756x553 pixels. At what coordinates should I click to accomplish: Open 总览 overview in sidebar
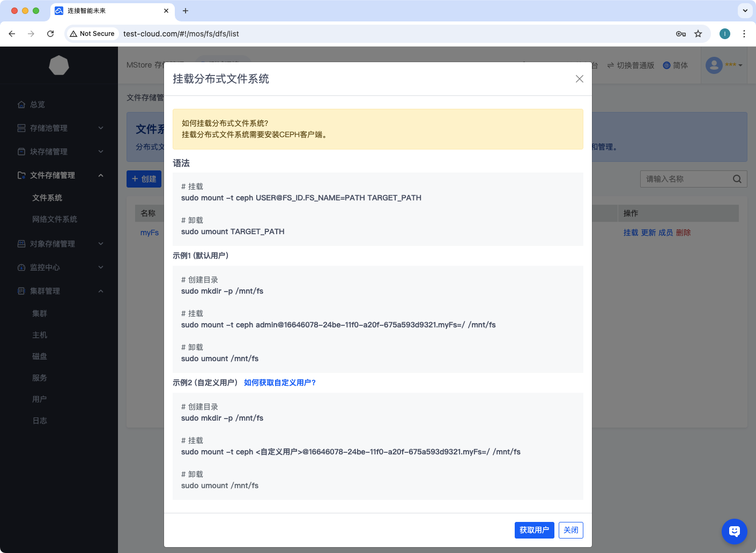(x=37, y=104)
